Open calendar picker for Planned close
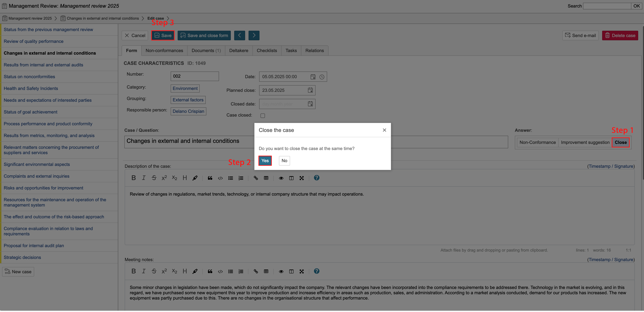This screenshot has width=644, height=312. pos(310,90)
